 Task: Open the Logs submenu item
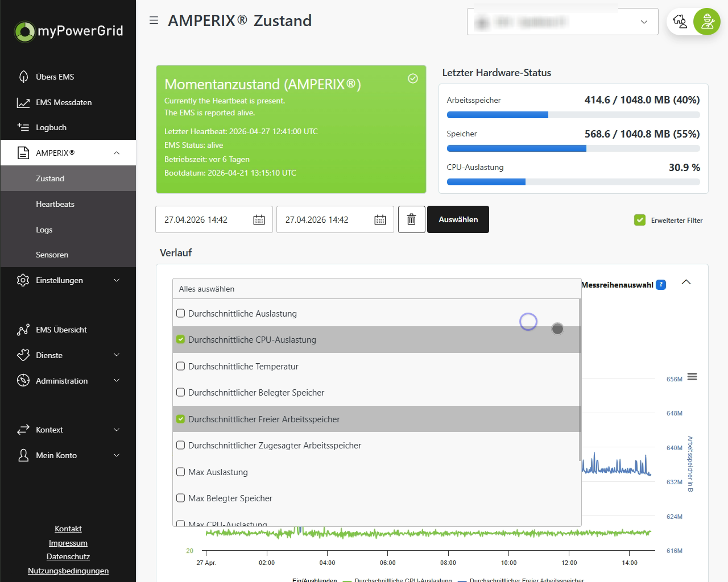[68, 230]
